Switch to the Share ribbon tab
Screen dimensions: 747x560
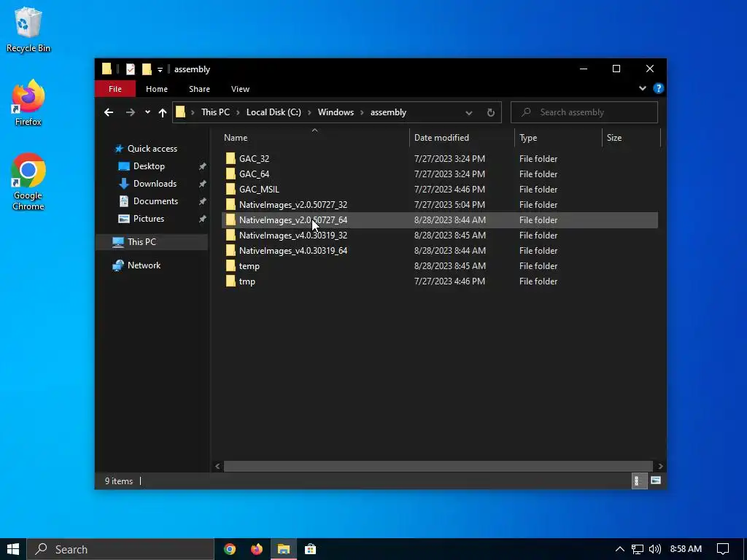199,89
